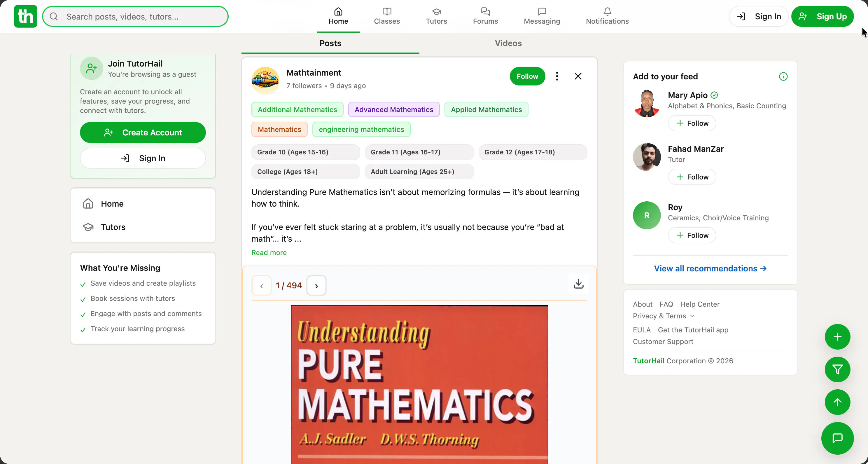This screenshot has width=868, height=464.
Task: Download the Pure Mathematics document
Action: pyautogui.click(x=579, y=284)
